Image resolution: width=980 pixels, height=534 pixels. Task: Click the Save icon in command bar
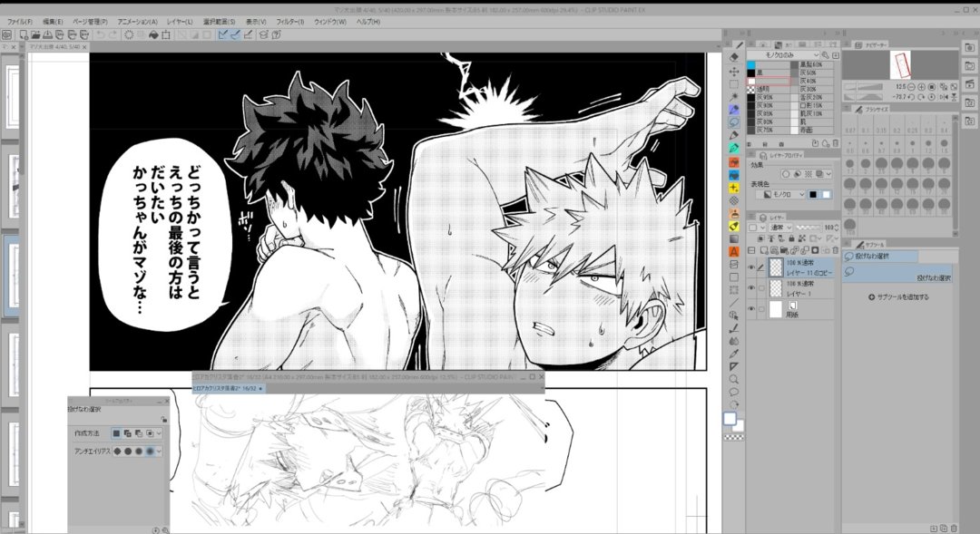(x=47, y=35)
